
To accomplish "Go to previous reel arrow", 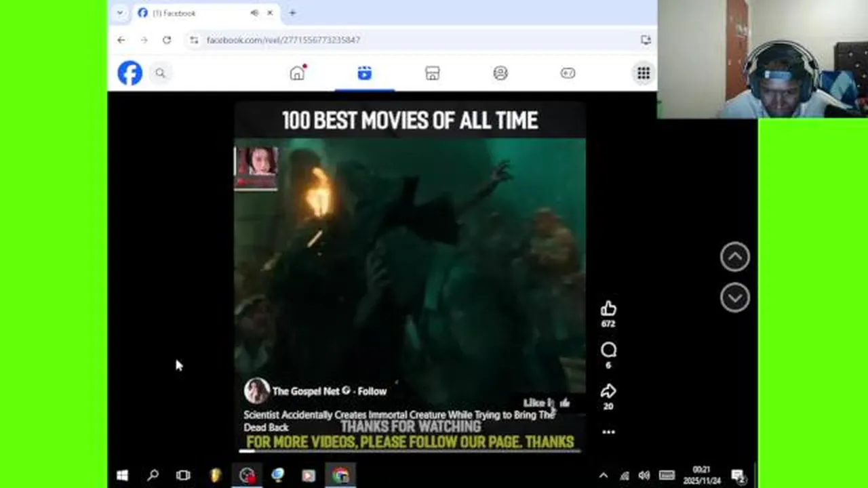I will pyautogui.click(x=735, y=257).
